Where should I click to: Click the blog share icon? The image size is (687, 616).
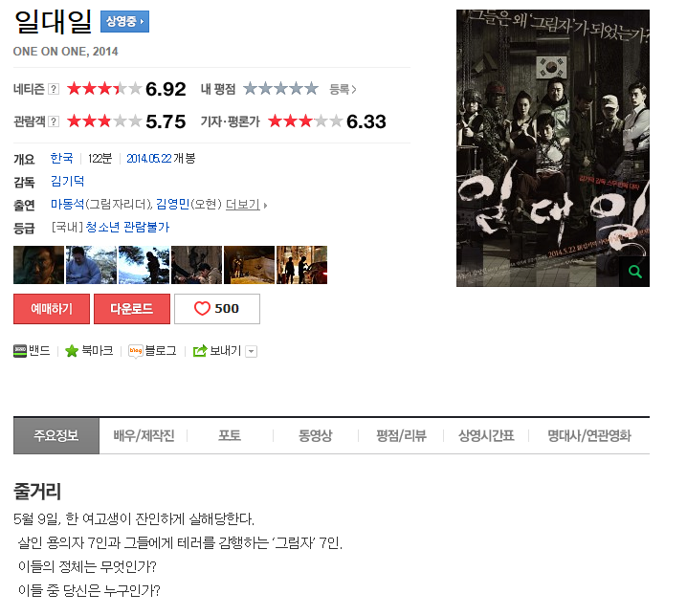(x=135, y=351)
